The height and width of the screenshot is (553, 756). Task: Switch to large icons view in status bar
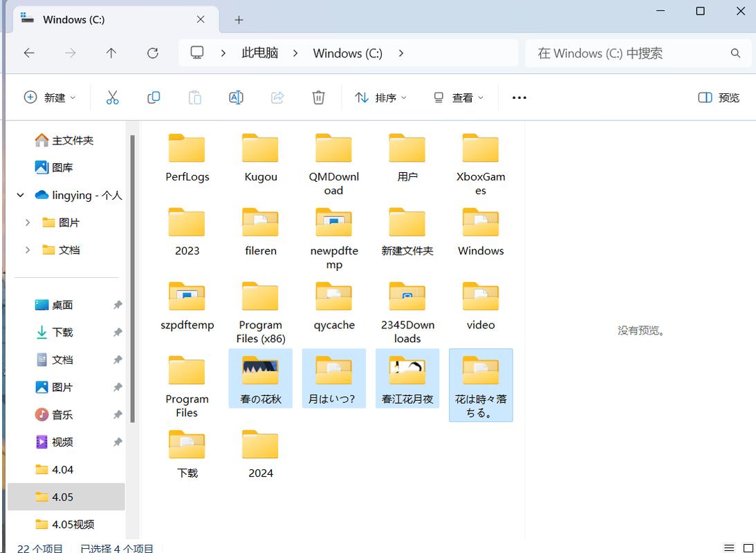click(749, 548)
